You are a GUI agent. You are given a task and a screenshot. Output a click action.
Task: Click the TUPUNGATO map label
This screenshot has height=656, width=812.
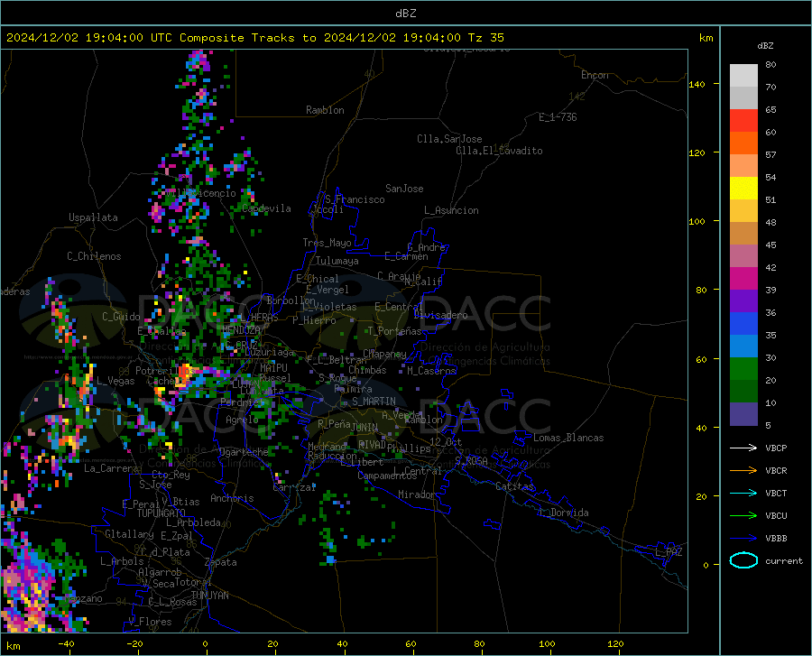tap(161, 513)
